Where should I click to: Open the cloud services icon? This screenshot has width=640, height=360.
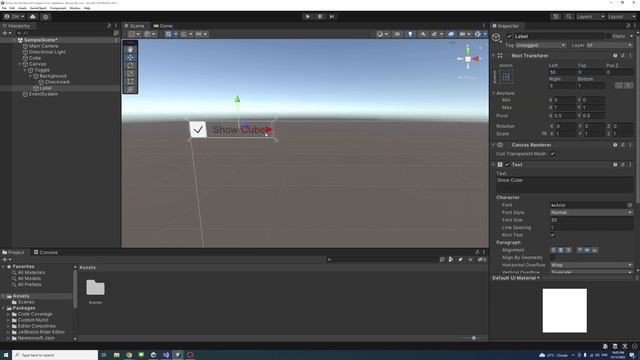coord(33,17)
